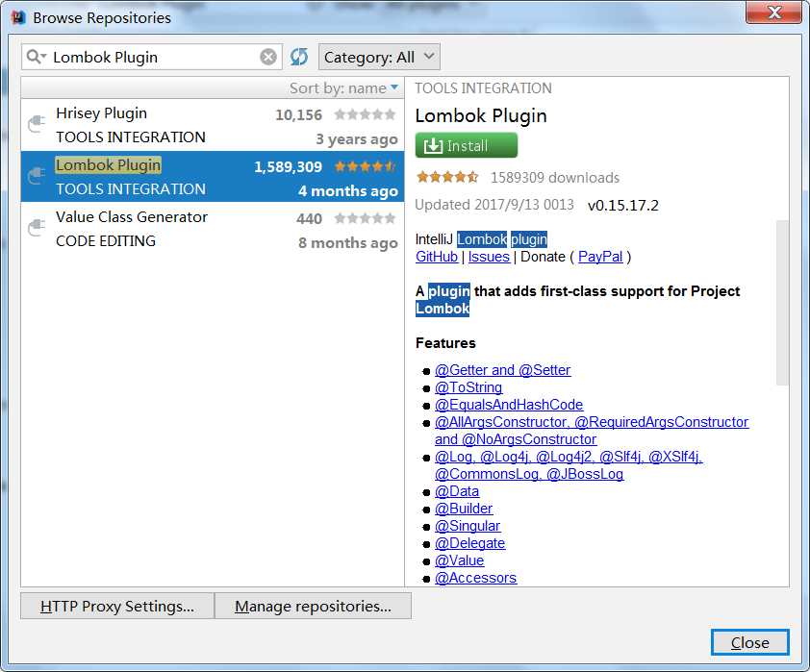Click the Features heading
The width and height of the screenshot is (810, 672).
tap(445, 343)
